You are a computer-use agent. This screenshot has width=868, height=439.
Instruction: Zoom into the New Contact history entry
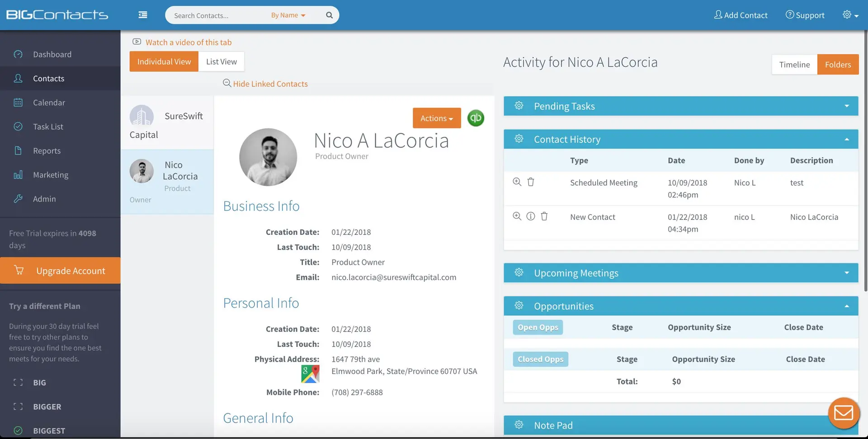[x=517, y=216]
